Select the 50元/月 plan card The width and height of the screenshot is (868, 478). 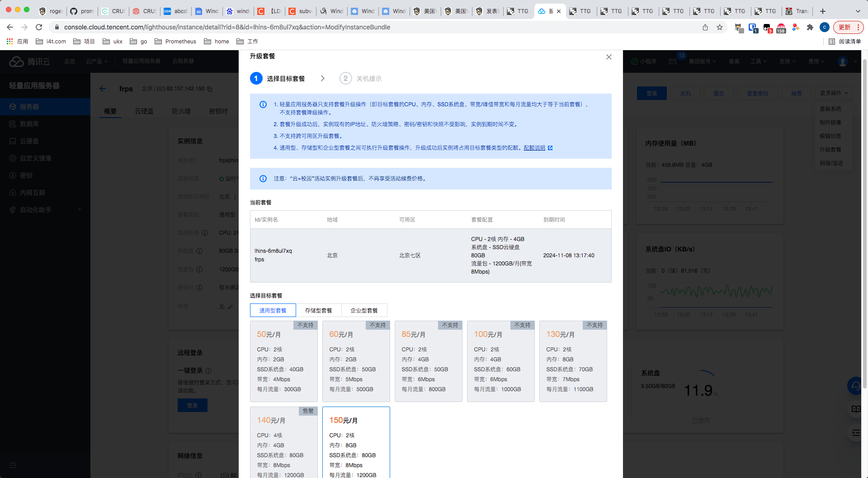coord(284,361)
